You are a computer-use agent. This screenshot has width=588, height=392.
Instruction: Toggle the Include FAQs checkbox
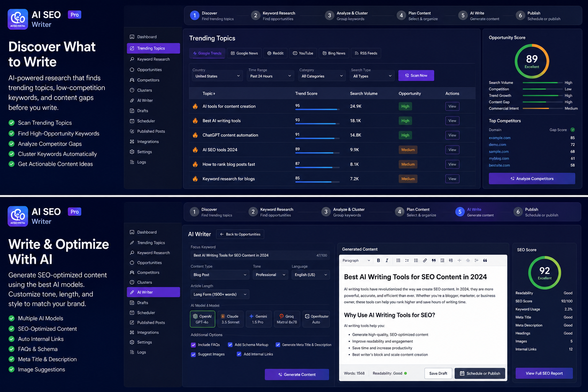point(193,345)
